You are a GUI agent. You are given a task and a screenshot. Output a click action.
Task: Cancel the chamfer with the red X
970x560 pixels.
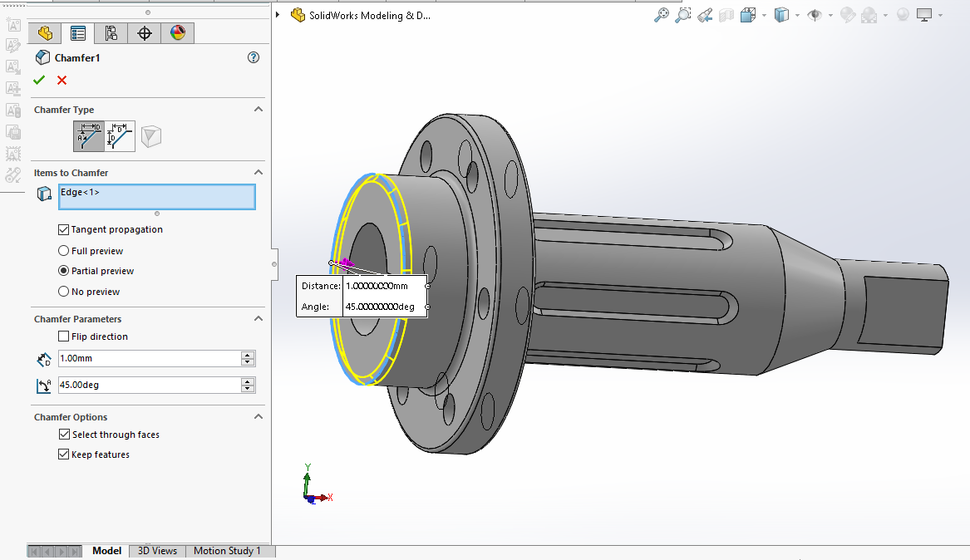tap(62, 80)
